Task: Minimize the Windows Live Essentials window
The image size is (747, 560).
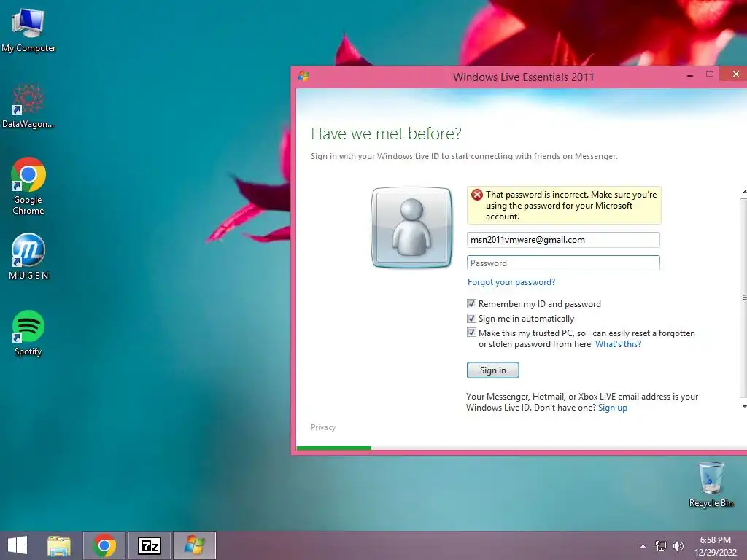Action: tap(690, 75)
